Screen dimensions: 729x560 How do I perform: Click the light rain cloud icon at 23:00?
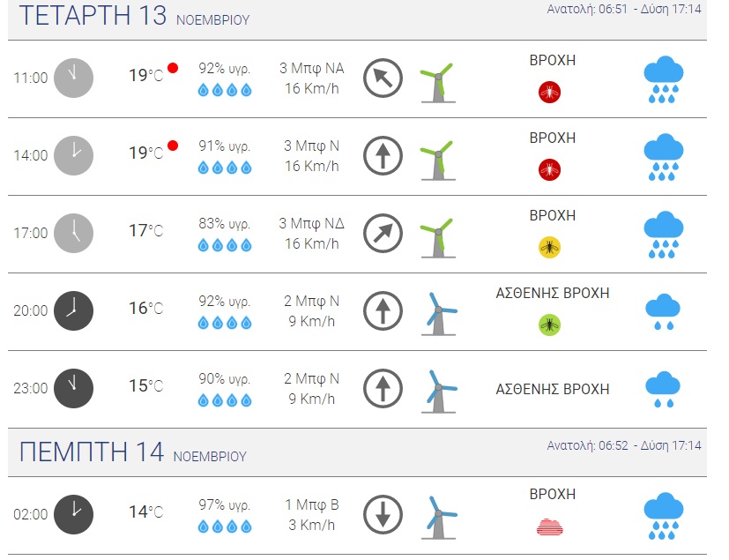(663, 389)
